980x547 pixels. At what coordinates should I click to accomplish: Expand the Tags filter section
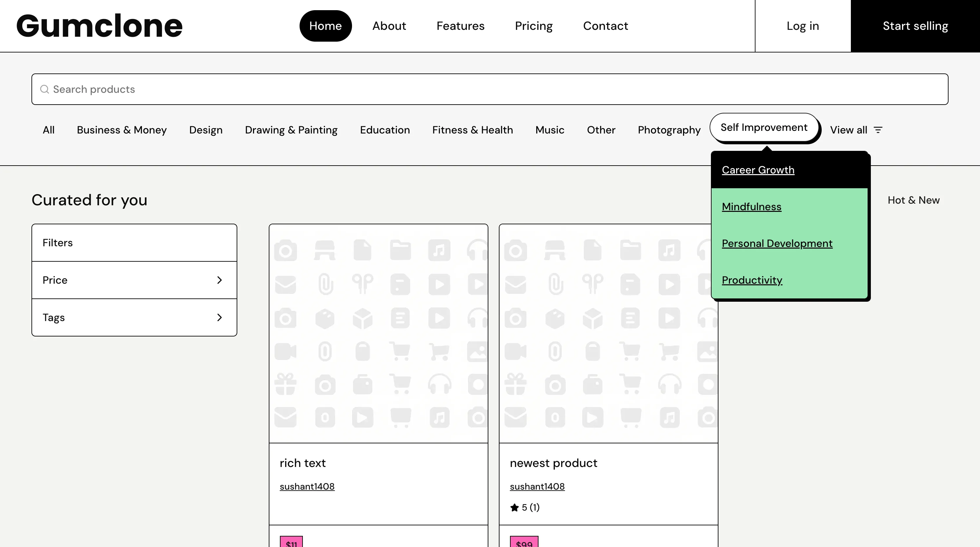click(x=134, y=317)
